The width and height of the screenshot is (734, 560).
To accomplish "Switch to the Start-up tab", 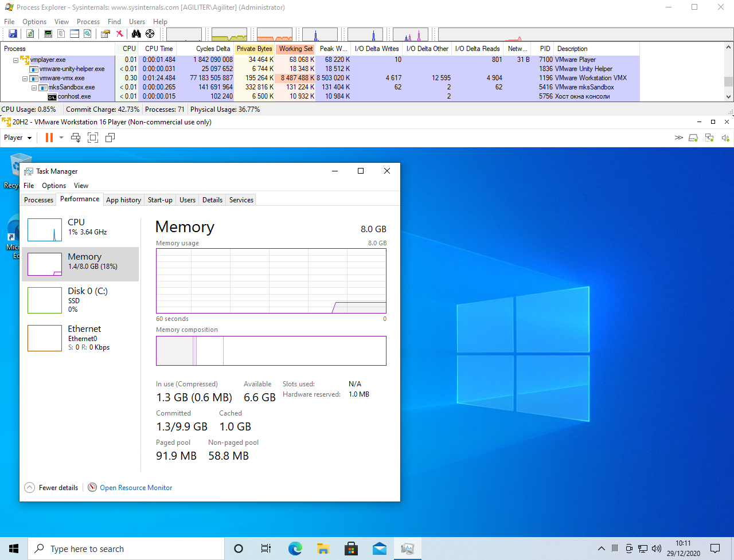I will 160,200.
